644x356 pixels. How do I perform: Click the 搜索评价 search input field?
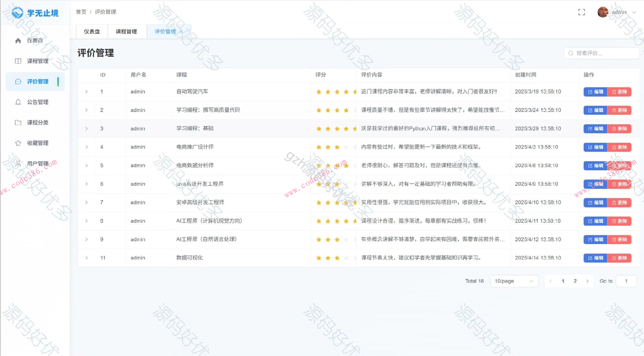click(604, 53)
